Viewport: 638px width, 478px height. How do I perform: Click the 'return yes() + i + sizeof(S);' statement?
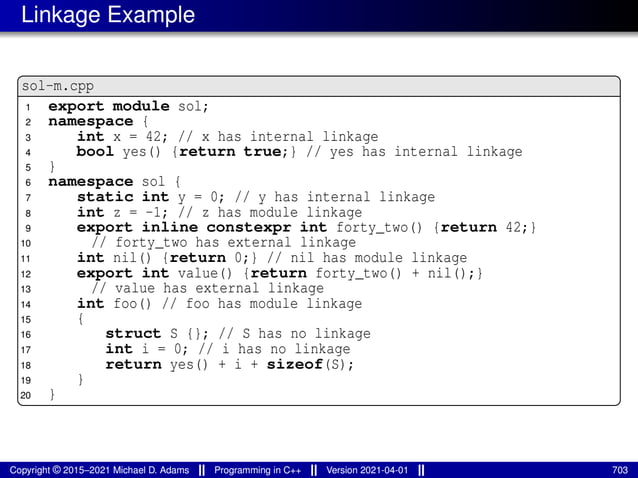229,365
